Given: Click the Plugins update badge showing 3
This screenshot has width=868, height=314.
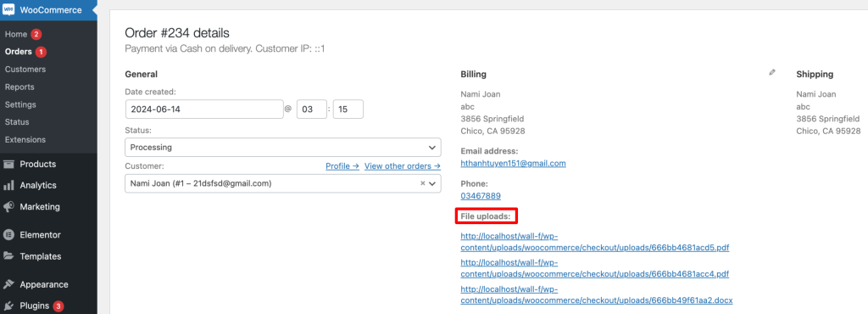Looking at the screenshot, I should (x=58, y=306).
